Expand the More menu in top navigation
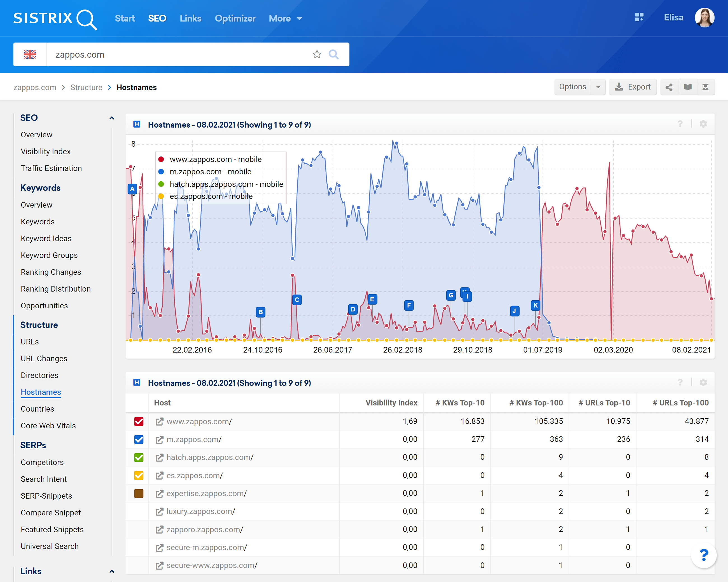The height and width of the screenshot is (582, 728). [285, 18]
